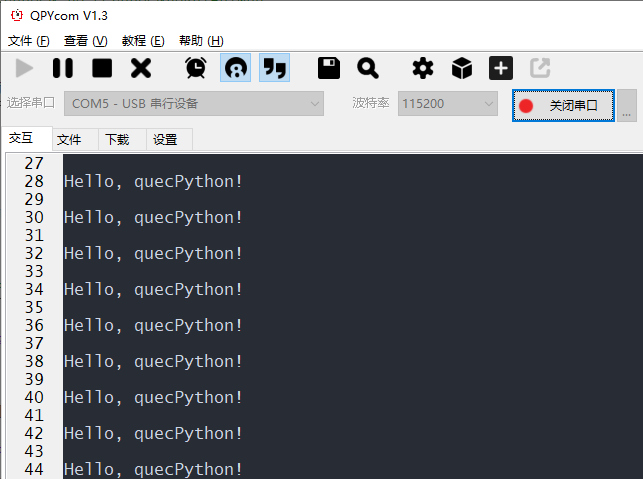
Task: Open the 115200 baud rate dropdown
Action: click(x=448, y=103)
